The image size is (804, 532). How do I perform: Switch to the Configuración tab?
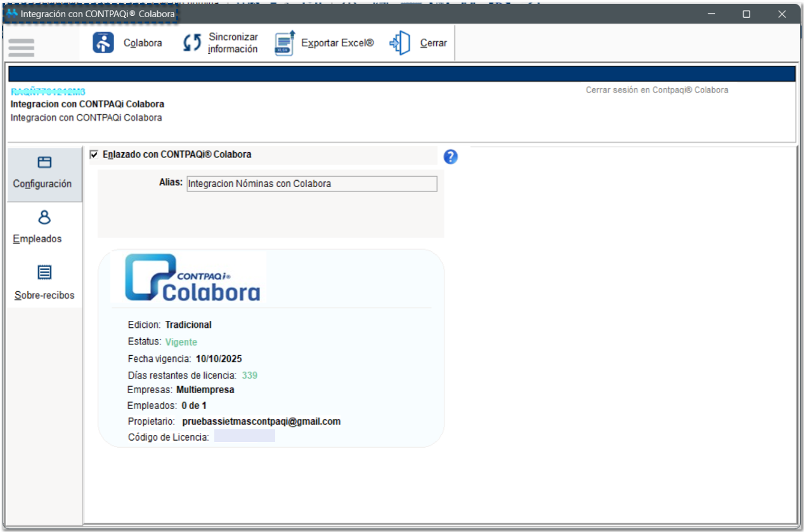pos(42,184)
